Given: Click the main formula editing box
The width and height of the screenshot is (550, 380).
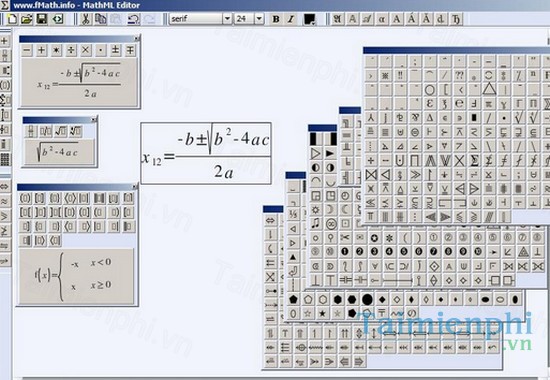Looking at the screenshot, I should click(206, 153).
